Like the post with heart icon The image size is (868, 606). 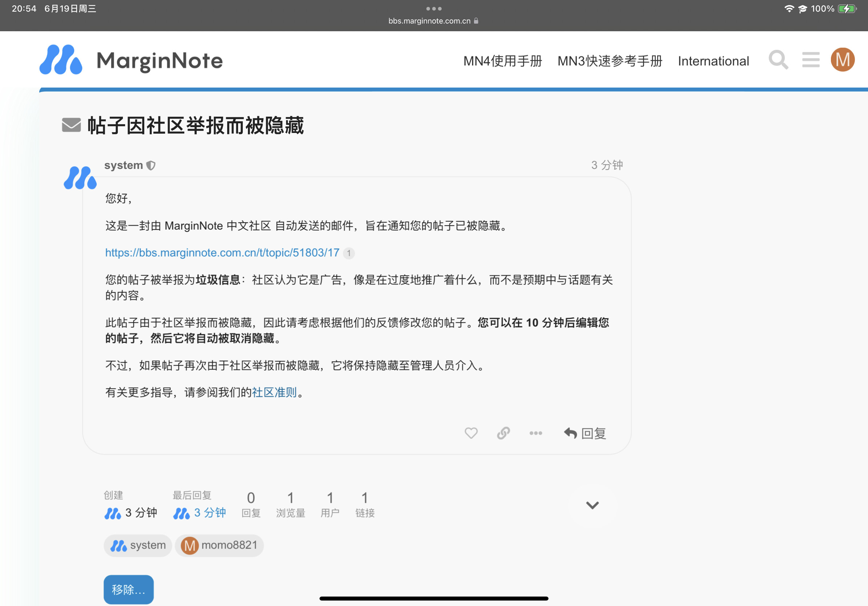pos(471,433)
